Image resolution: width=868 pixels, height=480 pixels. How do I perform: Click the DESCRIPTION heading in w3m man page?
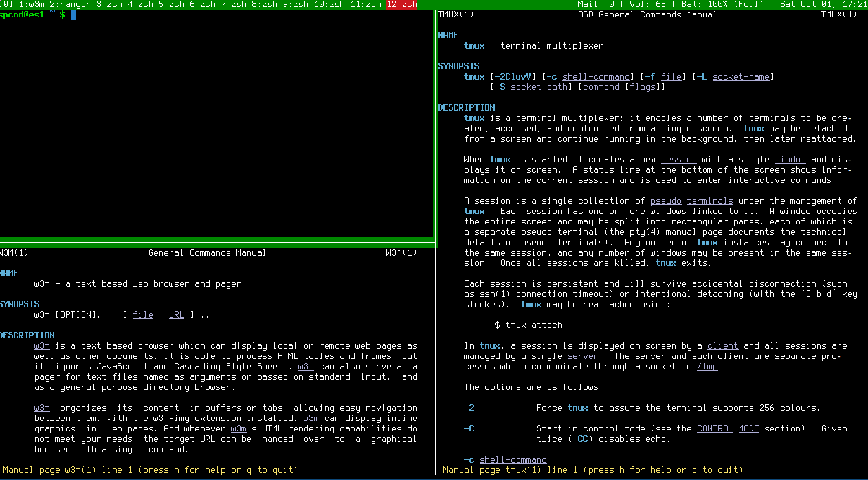(x=27, y=336)
